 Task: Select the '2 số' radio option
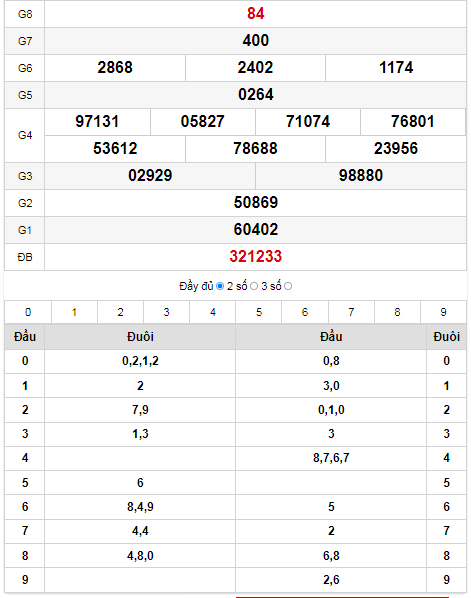[254, 286]
